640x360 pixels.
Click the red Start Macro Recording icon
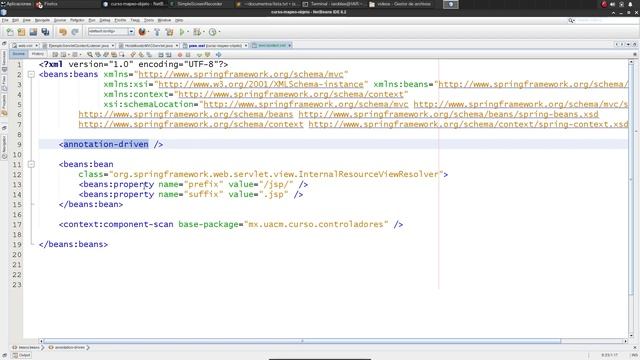tap(180, 54)
